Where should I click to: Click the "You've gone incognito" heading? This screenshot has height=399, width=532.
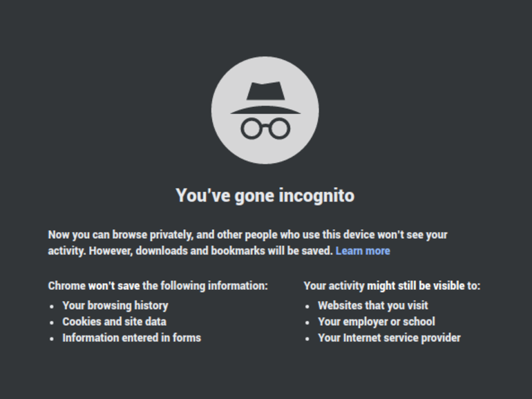click(x=265, y=195)
